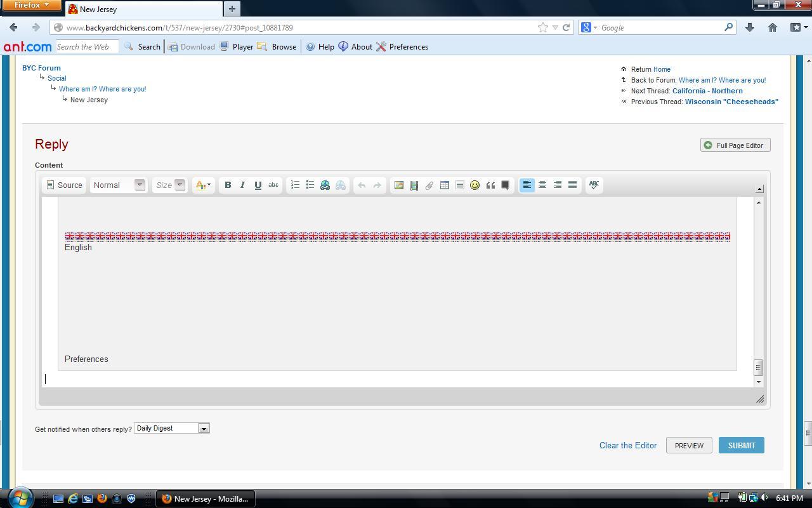812x508 pixels.
Task: Toggle italic formatting in editor
Action: tap(242, 185)
